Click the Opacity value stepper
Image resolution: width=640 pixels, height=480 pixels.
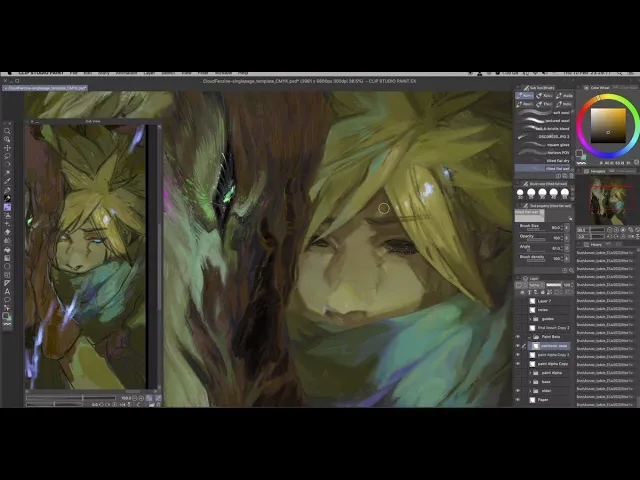click(x=562, y=238)
